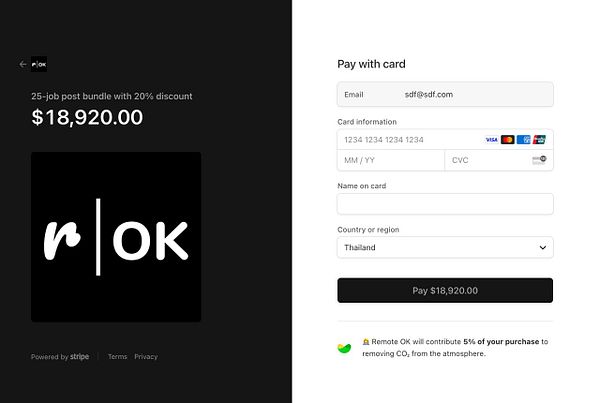Focus the Name on card field
Viewport: 600px width, 403px height.
pos(445,204)
